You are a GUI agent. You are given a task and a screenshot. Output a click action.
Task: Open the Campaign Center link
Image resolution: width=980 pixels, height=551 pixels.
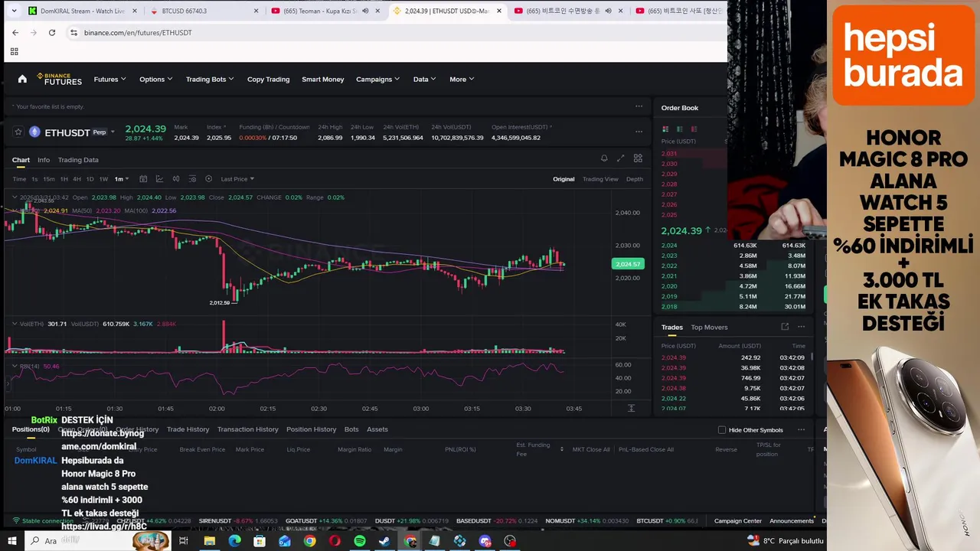click(737, 521)
